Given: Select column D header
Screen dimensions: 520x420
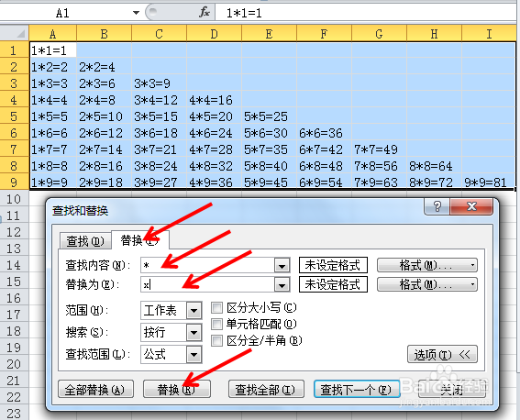Looking at the screenshot, I should tap(215, 34).
